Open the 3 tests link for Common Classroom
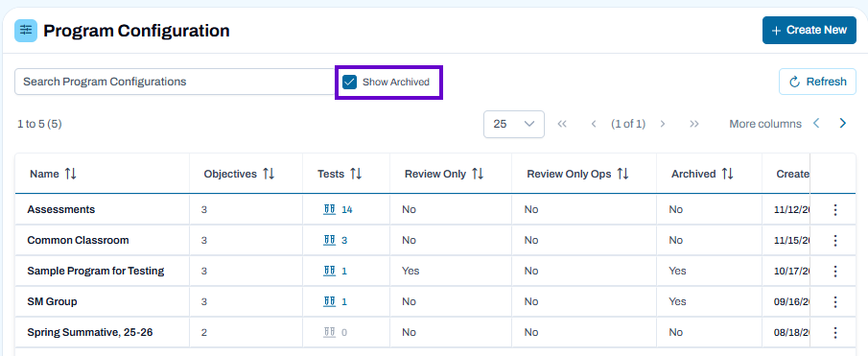Viewport: 868px width, 356px height. point(336,240)
